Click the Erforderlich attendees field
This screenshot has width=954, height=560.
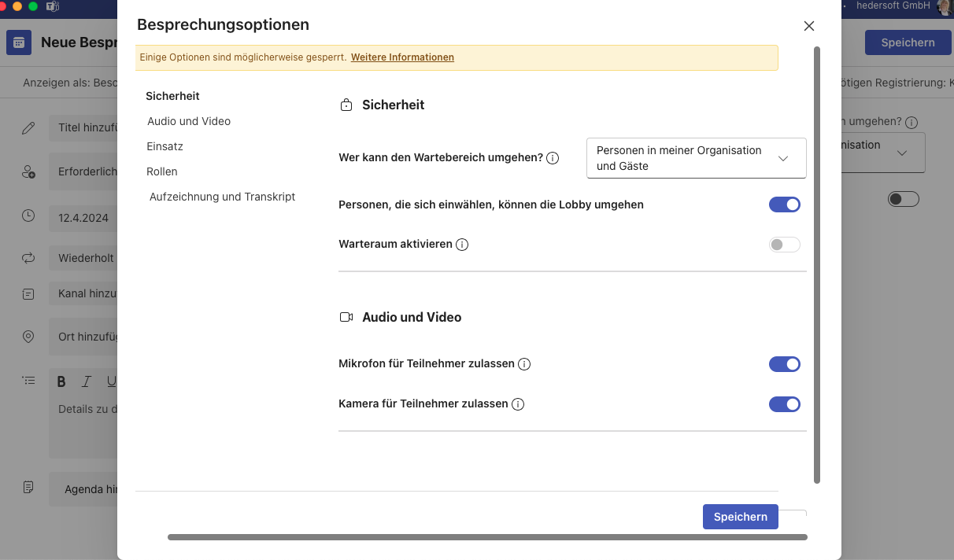83,171
